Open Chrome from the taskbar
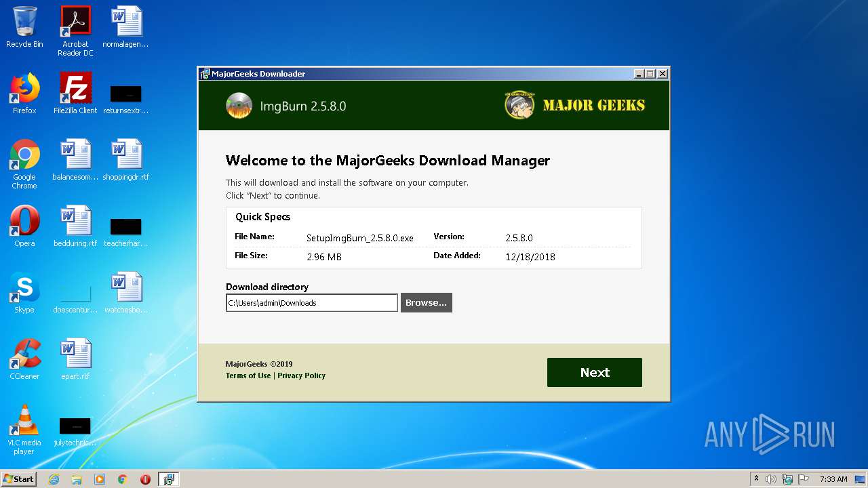 (x=122, y=479)
